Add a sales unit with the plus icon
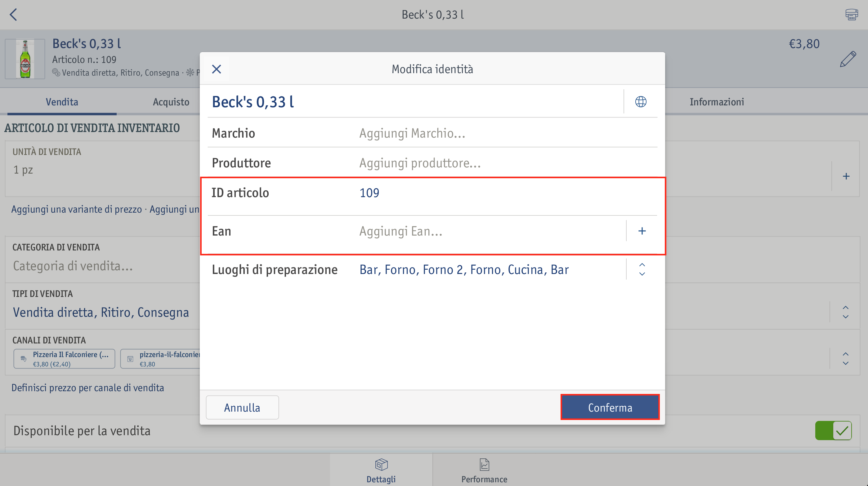The height and width of the screenshot is (486, 868). tap(846, 176)
